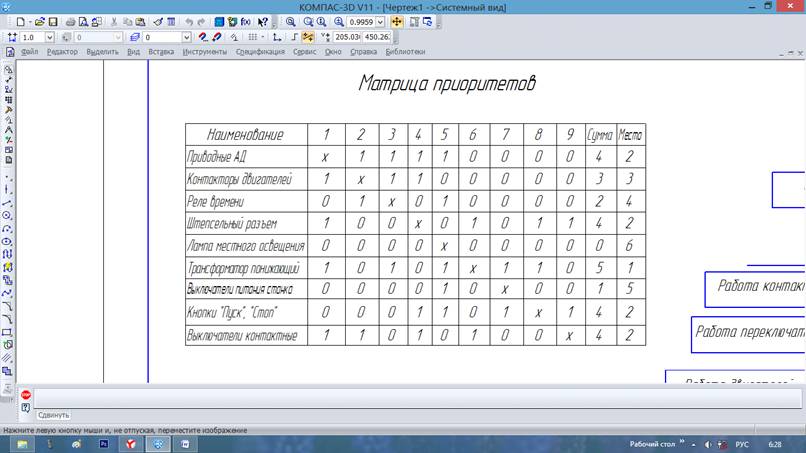Toggle the Pan/Move view tool
This screenshot has width=806, height=453.
[397, 21]
